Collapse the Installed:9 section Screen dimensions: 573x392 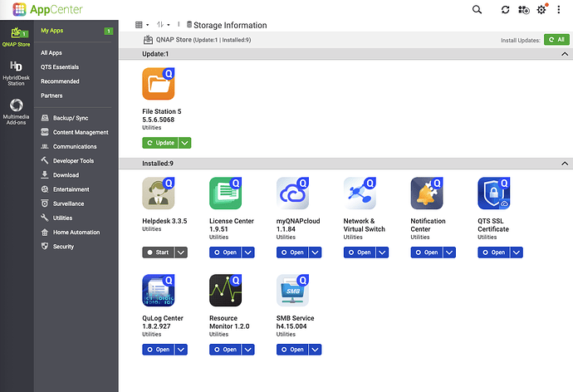[565, 164]
